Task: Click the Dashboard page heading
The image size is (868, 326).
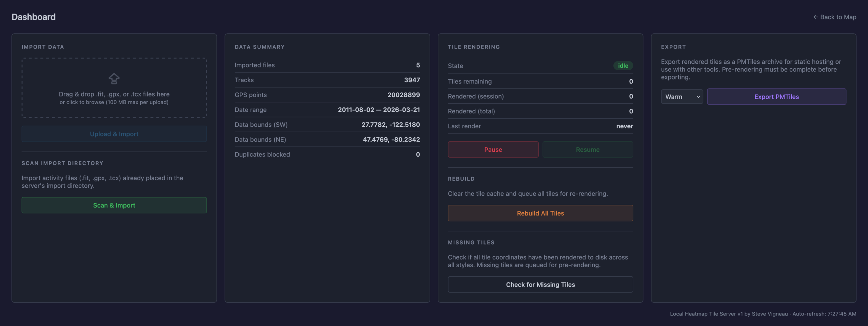Action: (34, 17)
